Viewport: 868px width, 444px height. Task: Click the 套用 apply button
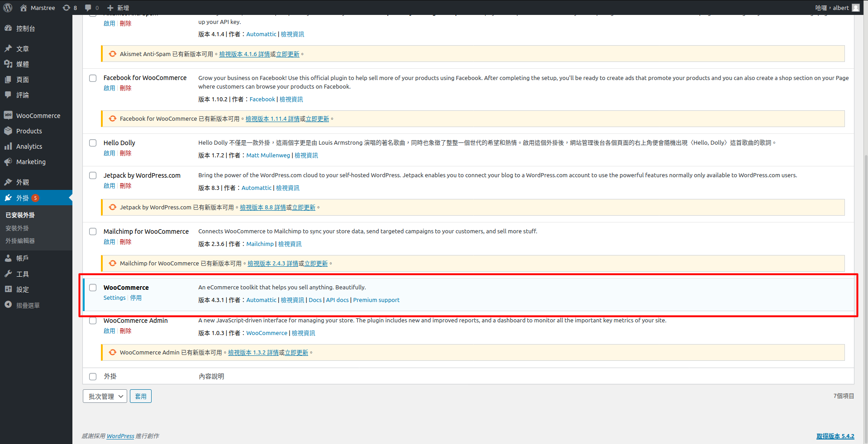[141, 396]
